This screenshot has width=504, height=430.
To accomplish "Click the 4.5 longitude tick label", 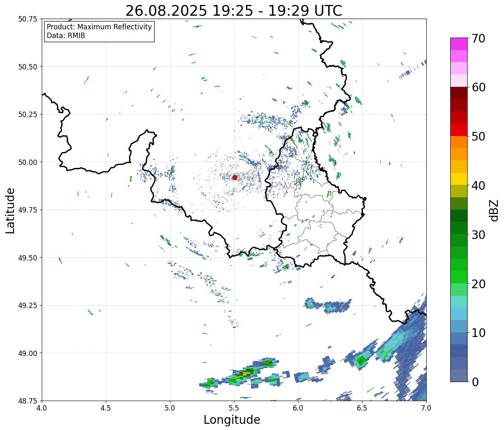I will pyautogui.click(x=106, y=408).
